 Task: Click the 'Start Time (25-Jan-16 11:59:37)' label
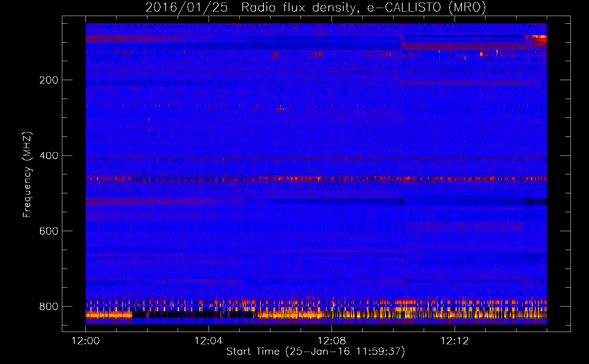[316, 352]
